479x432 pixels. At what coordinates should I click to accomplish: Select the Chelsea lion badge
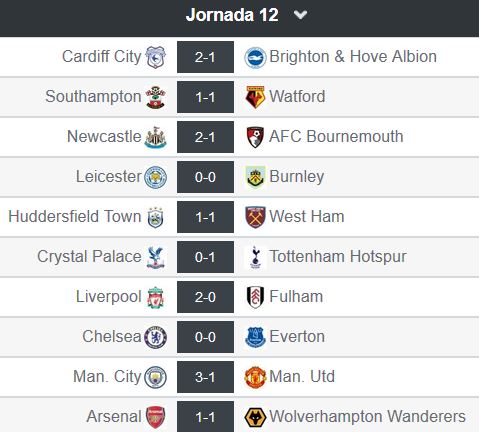coord(155,337)
